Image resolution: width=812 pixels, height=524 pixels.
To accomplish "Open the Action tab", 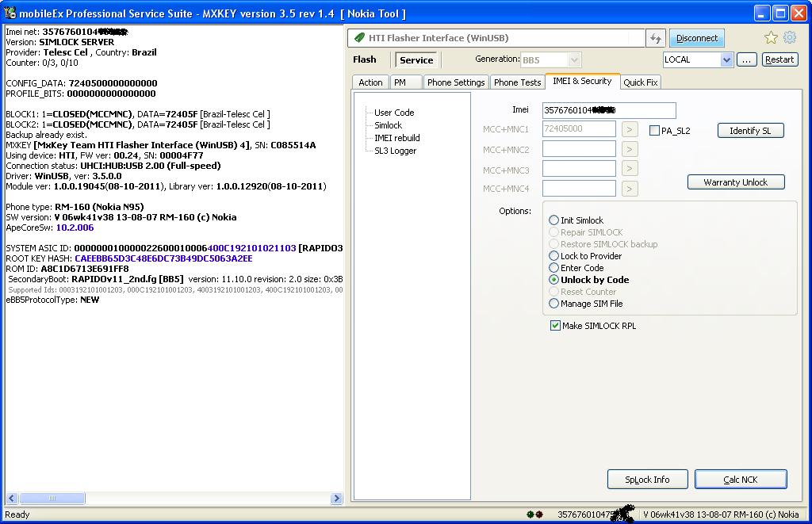I will (x=370, y=82).
